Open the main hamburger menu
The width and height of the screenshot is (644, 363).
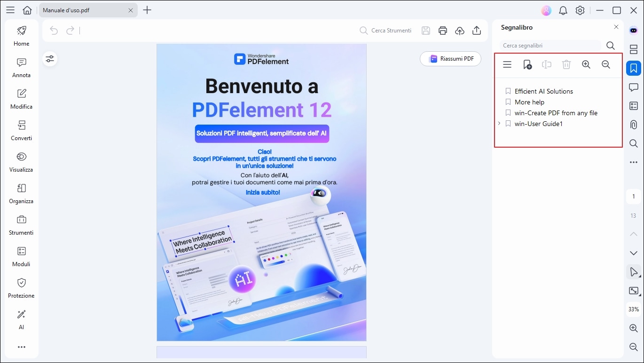point(10,9)
